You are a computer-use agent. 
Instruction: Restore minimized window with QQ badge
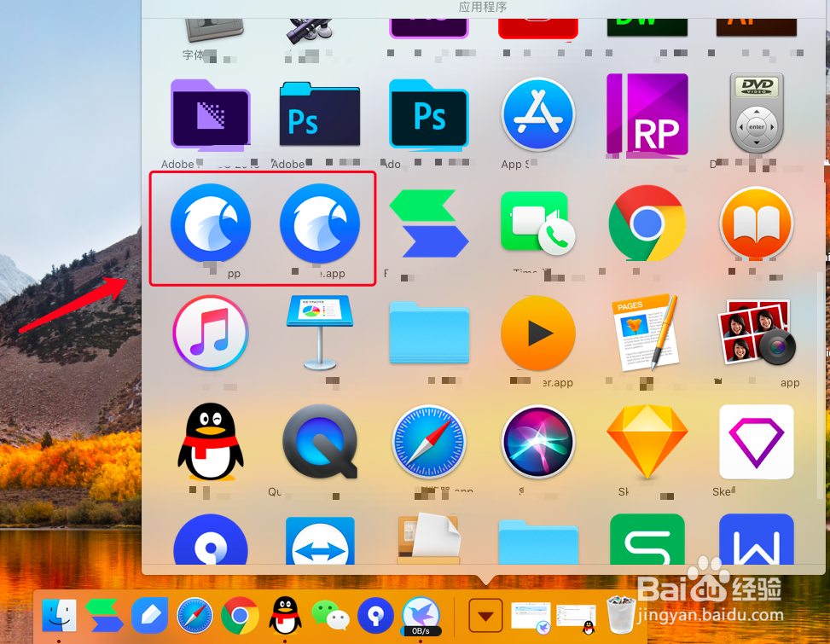[576, 618]
